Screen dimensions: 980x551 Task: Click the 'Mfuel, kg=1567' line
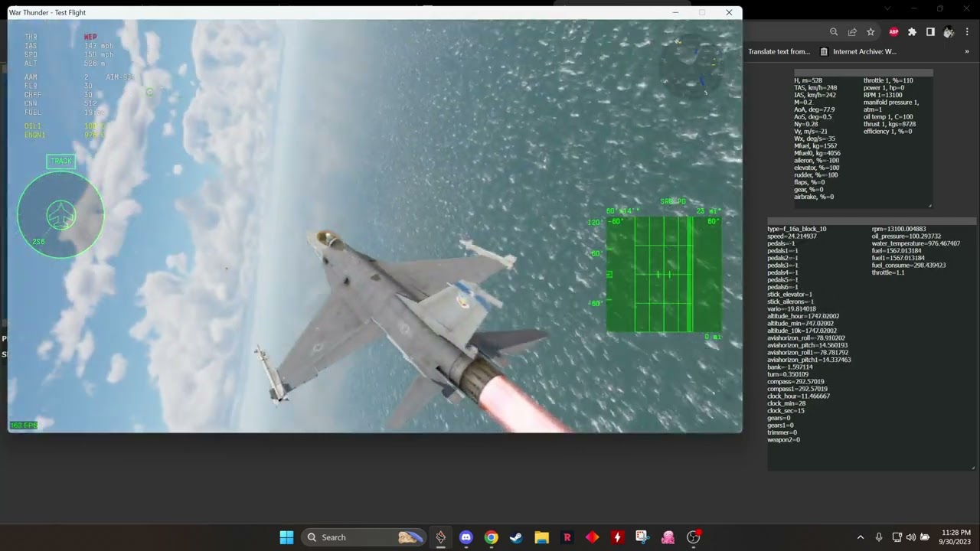[x=815, y=146]
